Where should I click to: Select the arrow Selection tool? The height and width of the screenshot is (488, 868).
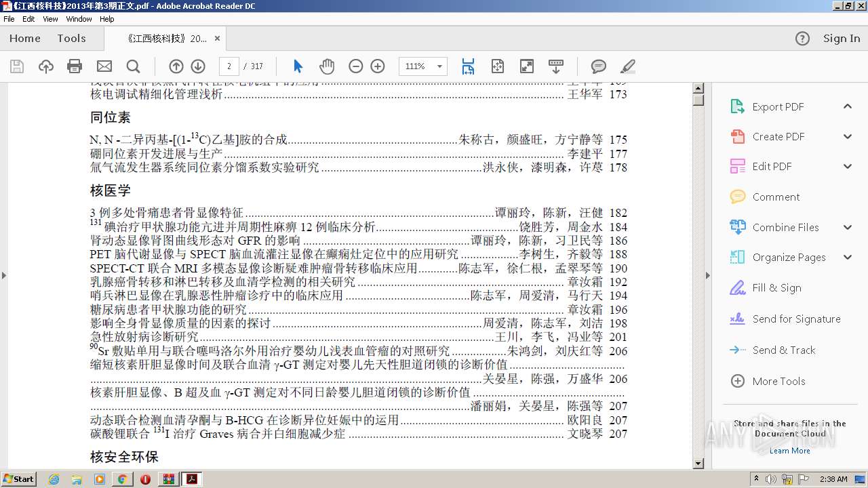[298, 66]
